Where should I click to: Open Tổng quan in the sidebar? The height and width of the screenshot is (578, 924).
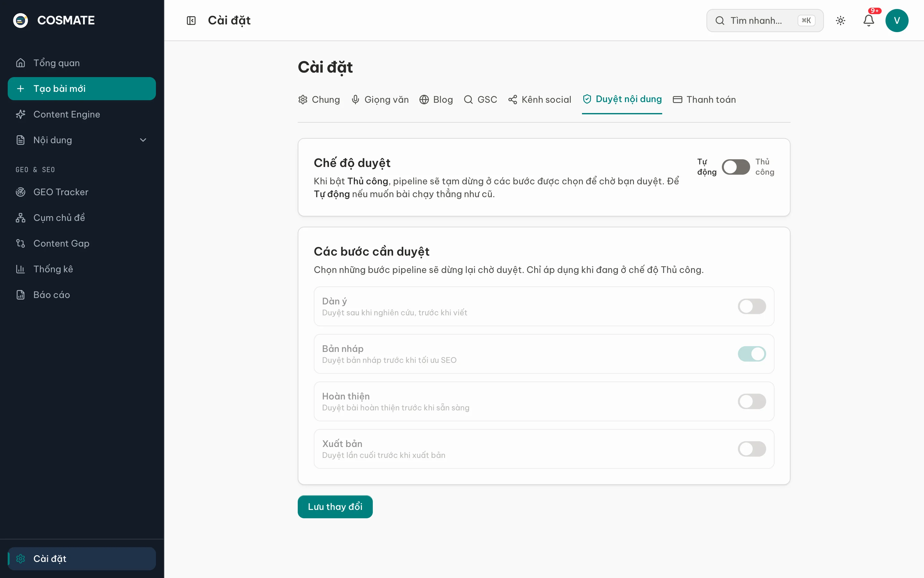(82, 63)
